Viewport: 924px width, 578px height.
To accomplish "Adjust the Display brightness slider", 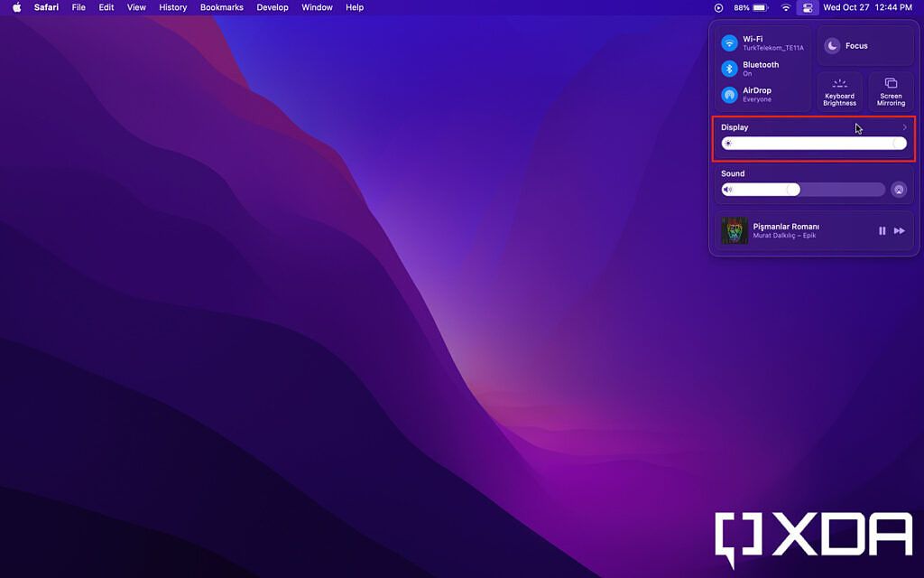I will pyautogui.click(x=813, y=143).
